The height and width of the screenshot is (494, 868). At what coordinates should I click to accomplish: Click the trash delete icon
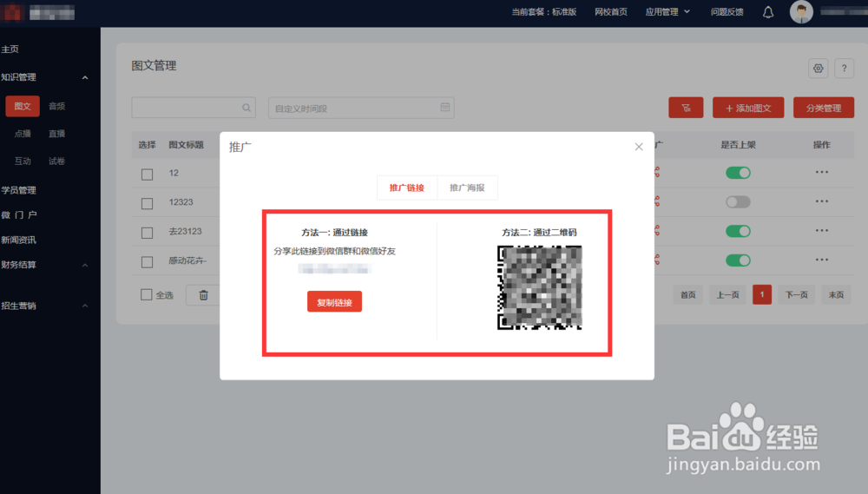click(x=203, y=295)
